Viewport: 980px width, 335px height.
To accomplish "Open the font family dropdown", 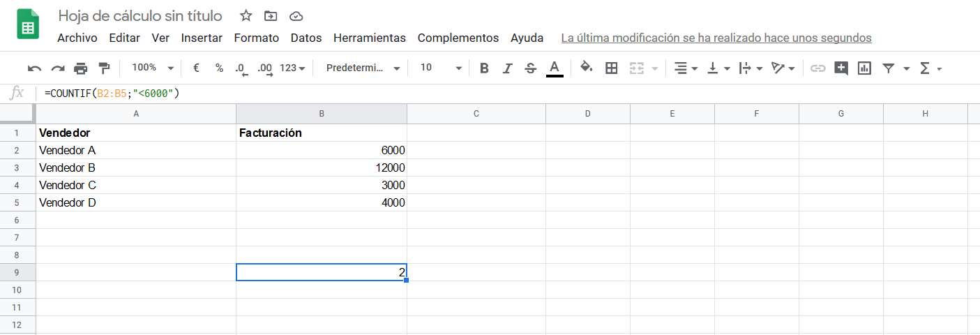I will pyautogui.click(x=363, y=68).
